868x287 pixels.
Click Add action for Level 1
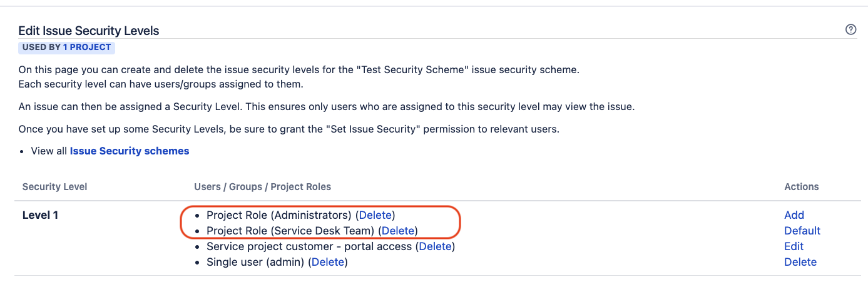794,215
